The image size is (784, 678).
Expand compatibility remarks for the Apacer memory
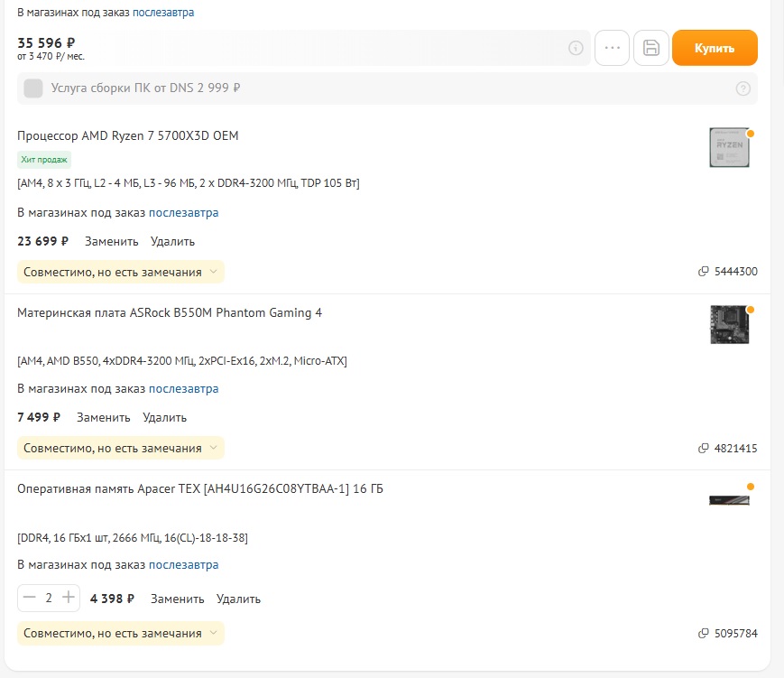121,634
